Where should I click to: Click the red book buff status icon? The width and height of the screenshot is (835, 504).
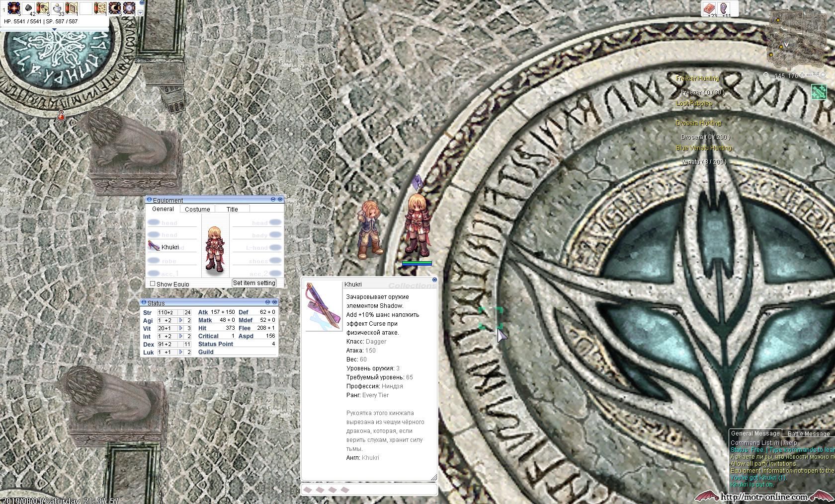[x=709, y=8]
